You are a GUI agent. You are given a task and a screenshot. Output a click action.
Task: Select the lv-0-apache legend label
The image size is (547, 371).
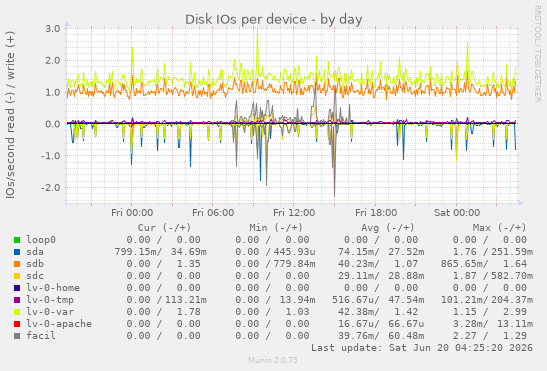59,324
